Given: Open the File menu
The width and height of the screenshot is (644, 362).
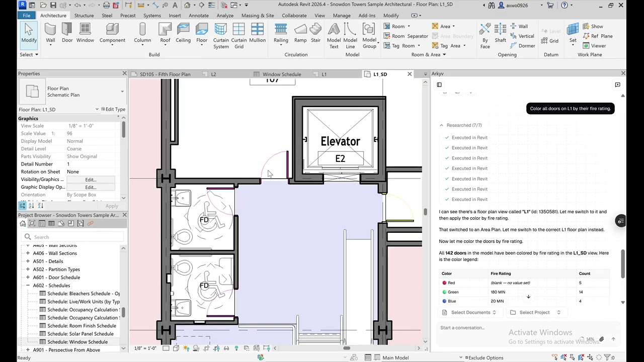Looking at the screenshot, I should click(26, 16).
